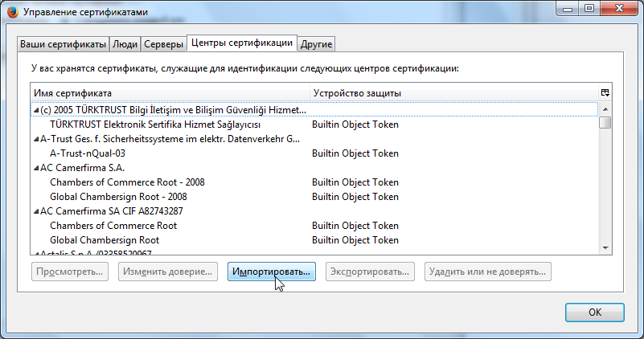Viewport: 644px width, 339px height.
Task: Click the Просмотреть... button
Action: 70,272
